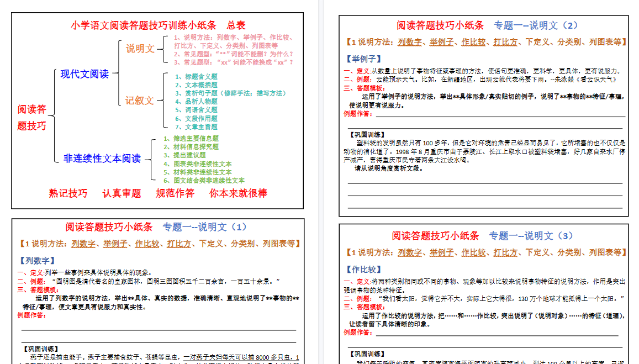This screenshot has height=364, width=639.
Task: Click the red 例题作答 label
Action: coord(358,115)
